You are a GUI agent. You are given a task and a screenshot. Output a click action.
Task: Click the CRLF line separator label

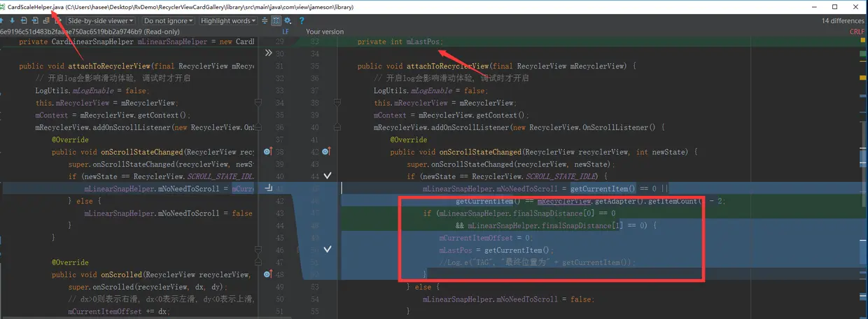point(857,31)
